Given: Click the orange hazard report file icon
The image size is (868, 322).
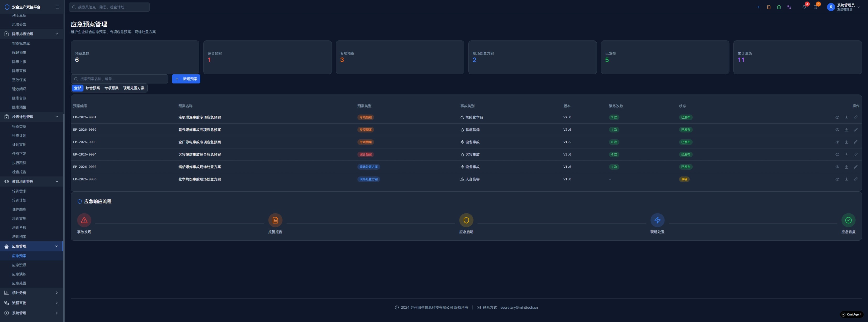Looking at the screenshot, I should [768, 7].
